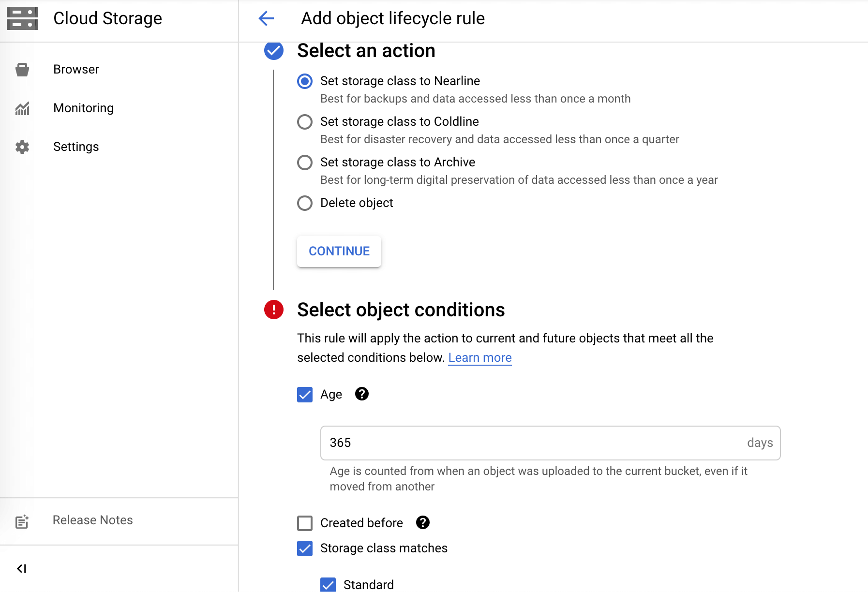Click the red error indicator on Select object conditions
The height and width of the screenshot is (592, 868).
(273, 310)
